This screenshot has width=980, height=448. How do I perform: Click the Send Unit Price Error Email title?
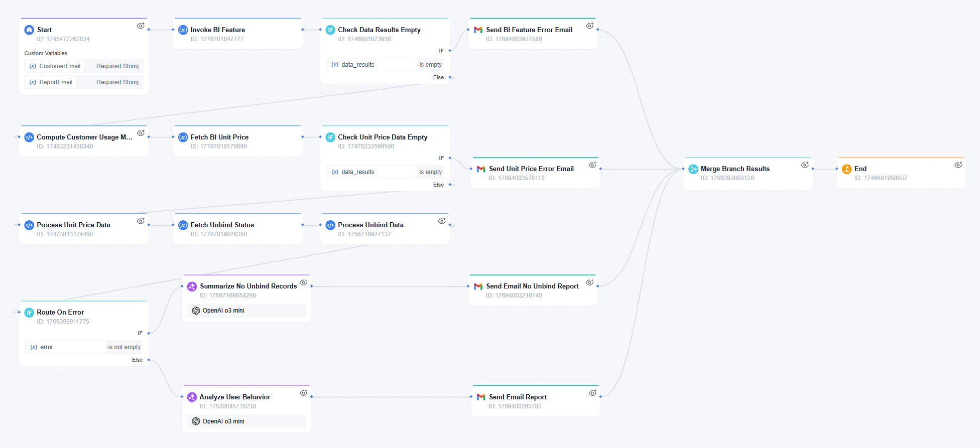pos(531,169)
